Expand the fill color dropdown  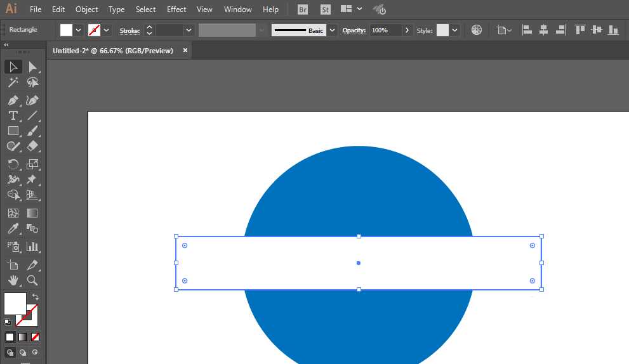(79, 30)
